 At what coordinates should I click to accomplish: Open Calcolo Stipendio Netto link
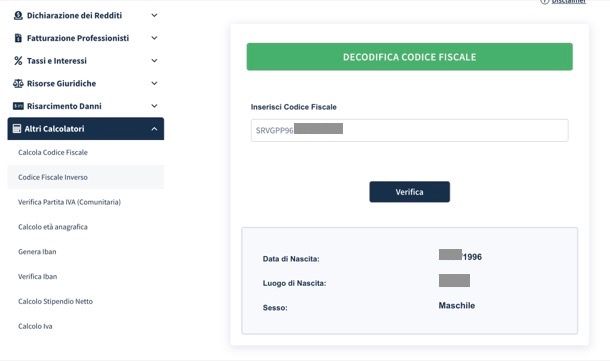pos(55,301)
